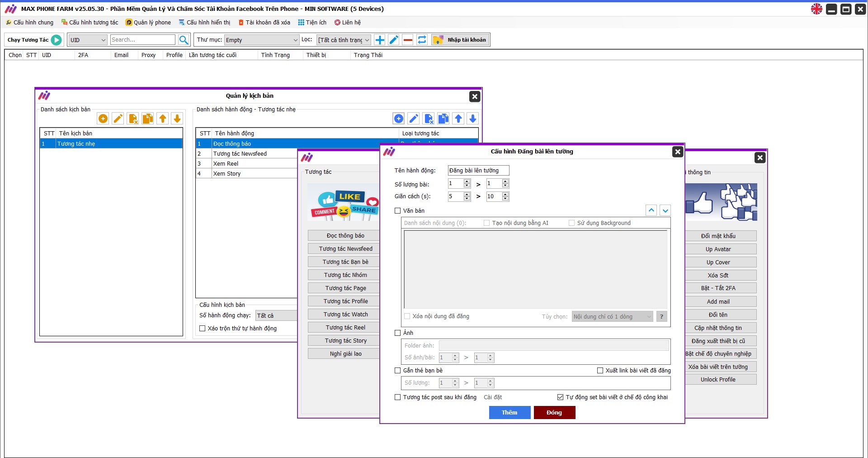
Task: Close the thông tin actions window
Action: point(760,158)
